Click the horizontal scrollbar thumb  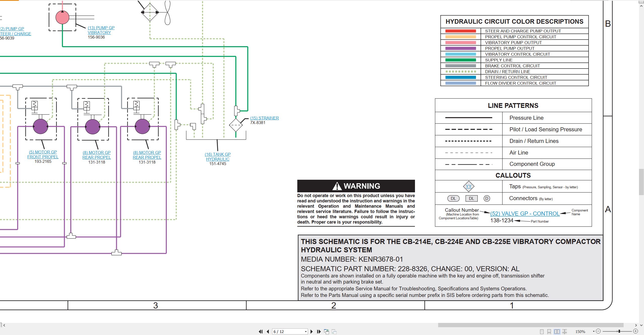point(531,325)
